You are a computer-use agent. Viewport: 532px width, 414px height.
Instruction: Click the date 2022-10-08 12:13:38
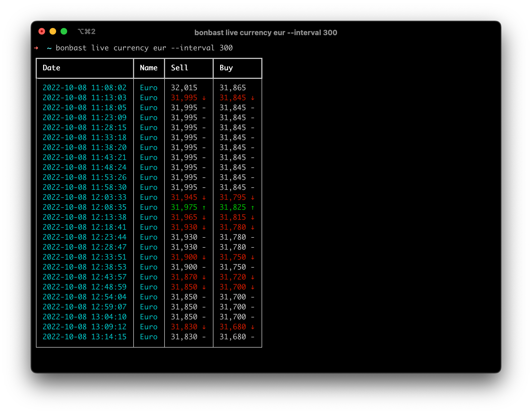click(x=85, y=217)
